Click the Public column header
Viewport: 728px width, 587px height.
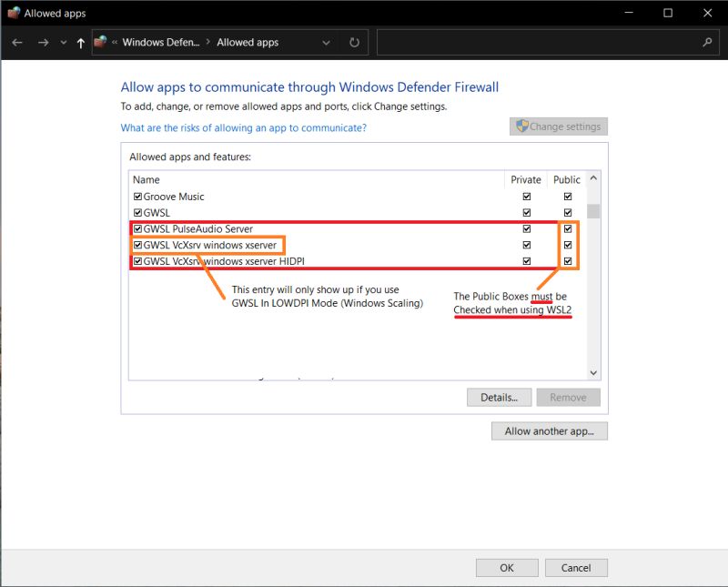pyautogui.click(x=566, y=179)
